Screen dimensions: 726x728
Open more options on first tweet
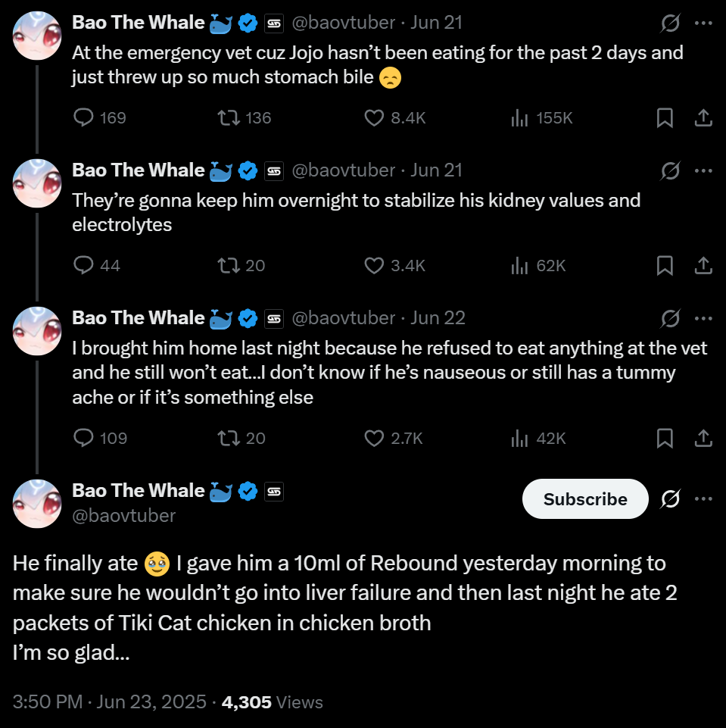[x=703, y=23]
